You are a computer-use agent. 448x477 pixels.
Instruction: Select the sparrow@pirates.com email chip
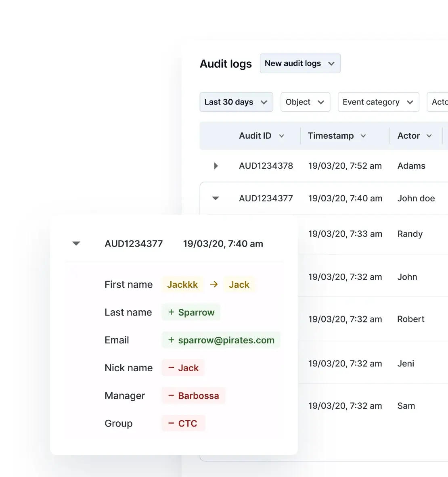(x=221, y=340)
